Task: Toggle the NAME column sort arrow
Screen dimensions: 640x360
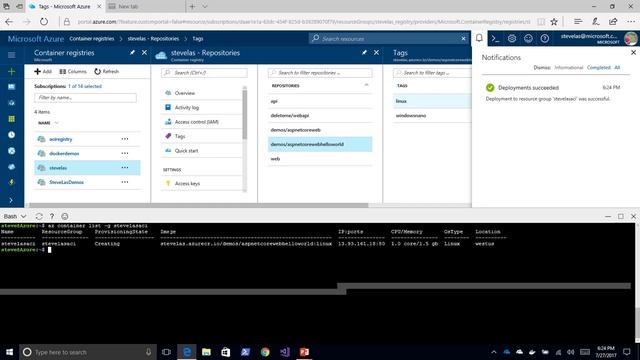Action: 57,123
